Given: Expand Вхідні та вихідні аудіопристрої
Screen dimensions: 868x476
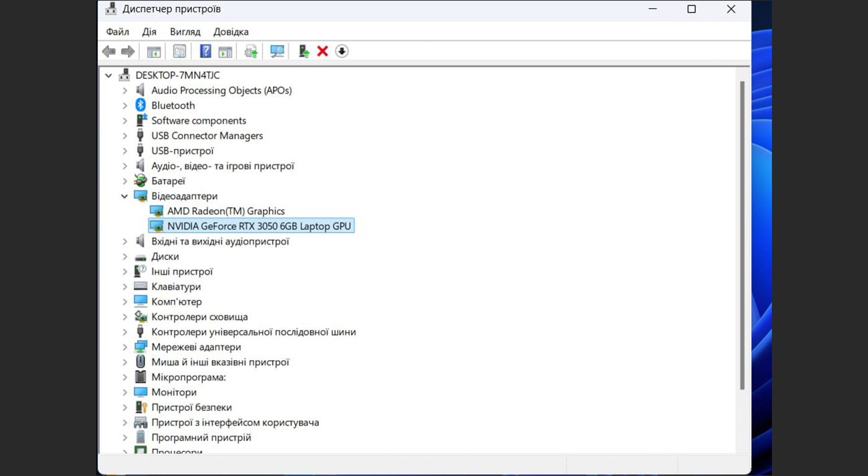Looking at the screenshot, I should coord(125,242).
